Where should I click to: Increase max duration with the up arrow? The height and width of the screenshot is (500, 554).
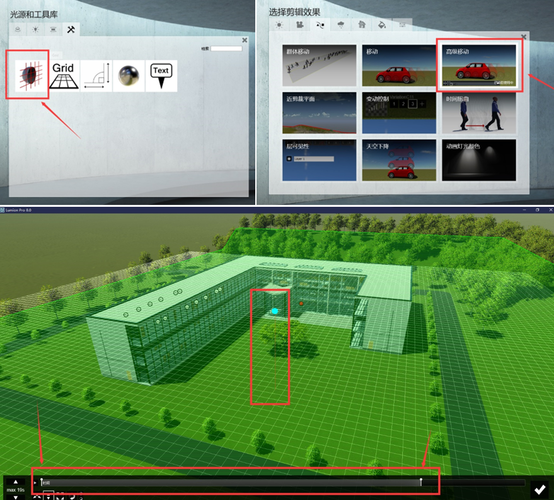point(16,482)
